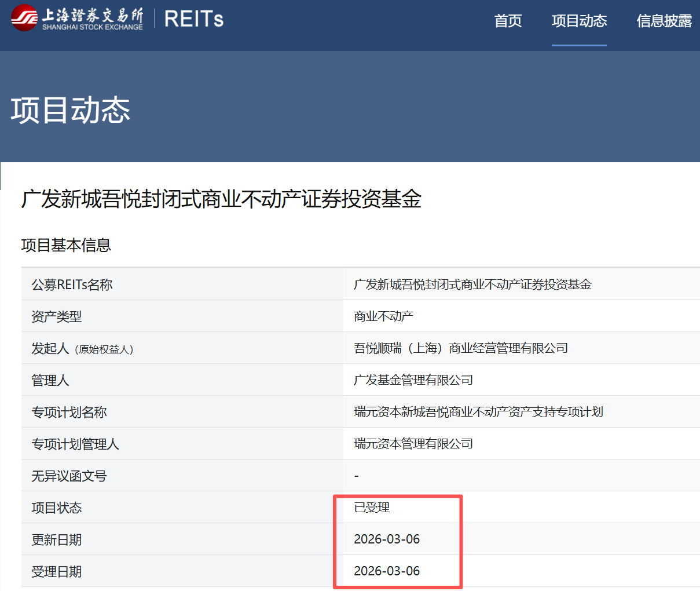This screenshot has width=700, height=591.
Task: Open the 信息披露 navigation menu
Action: point(664,21)
